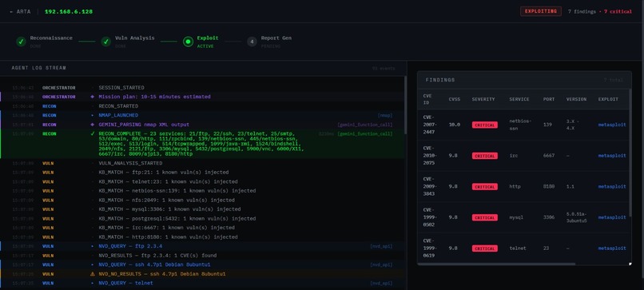Click the 7 findings summary text

point(582,11)
